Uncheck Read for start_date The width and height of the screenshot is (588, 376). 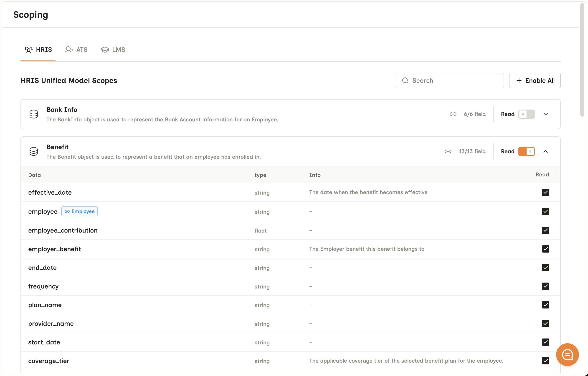click(545, 342)
